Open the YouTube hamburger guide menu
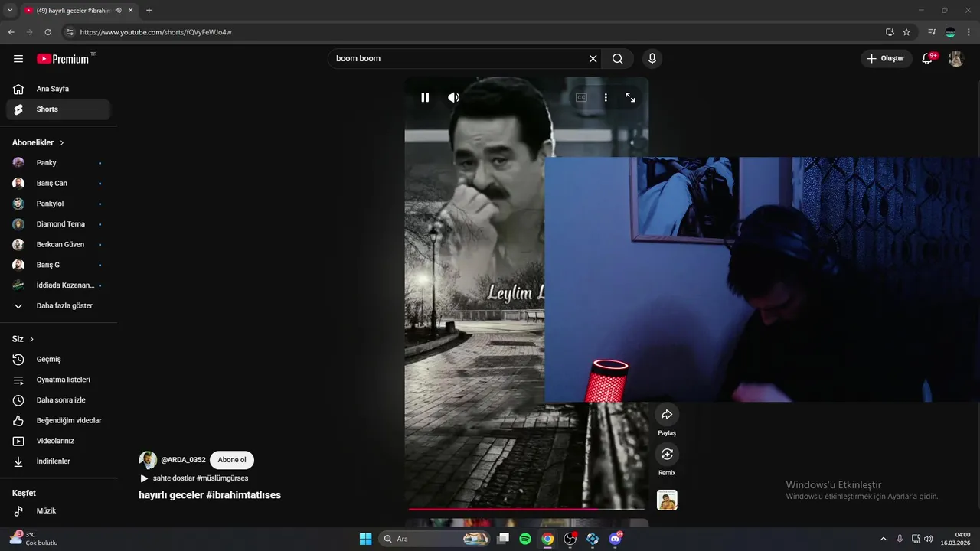This screenshot has height=551, width=980. click(18, 59)
